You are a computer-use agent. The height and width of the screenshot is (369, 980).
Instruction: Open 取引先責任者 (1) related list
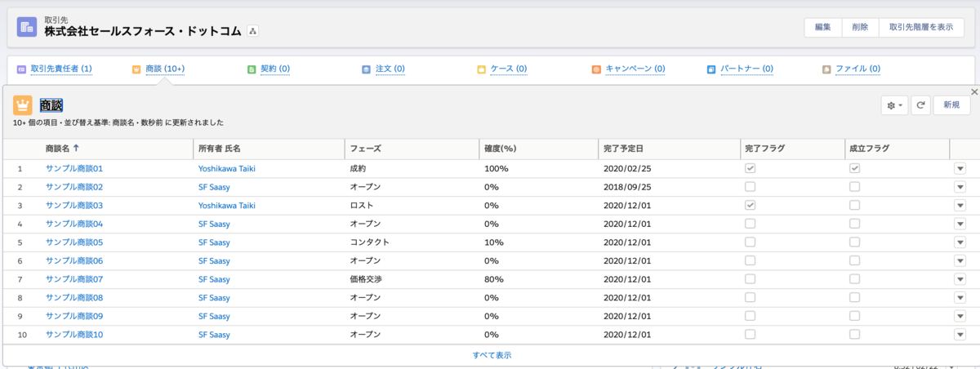(61, 69)
